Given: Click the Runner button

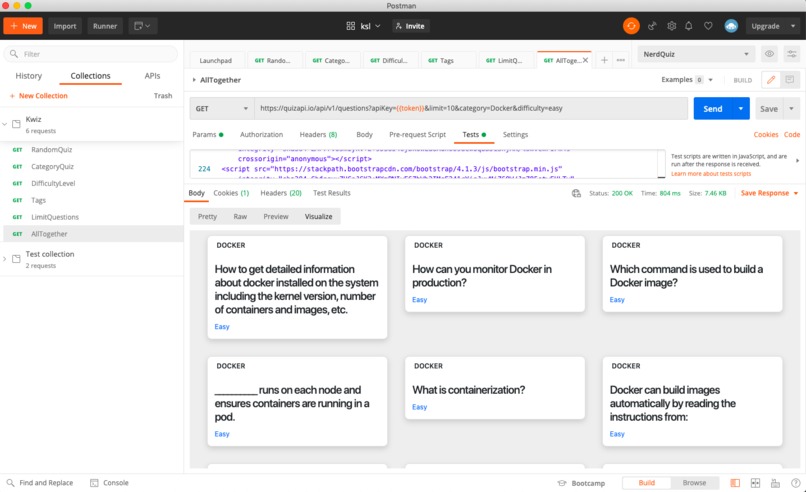Looking at the screenshot, I should coord(105,26).
